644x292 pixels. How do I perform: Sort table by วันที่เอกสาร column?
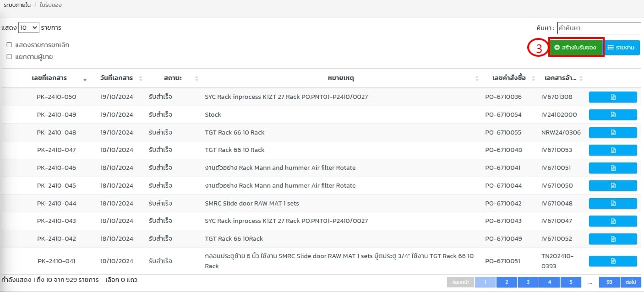click(117, 78)
